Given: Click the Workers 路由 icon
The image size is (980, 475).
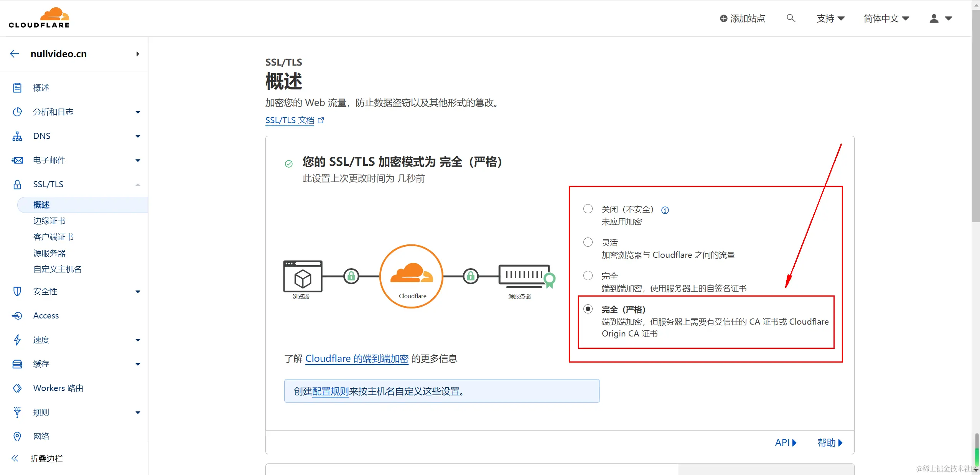Looking at the screenshot, I should coord(17,388).
